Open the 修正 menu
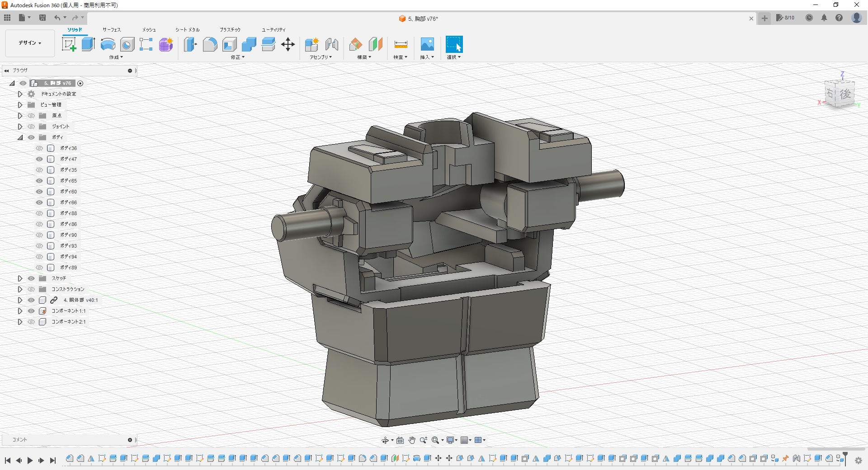 coord(237,57)
